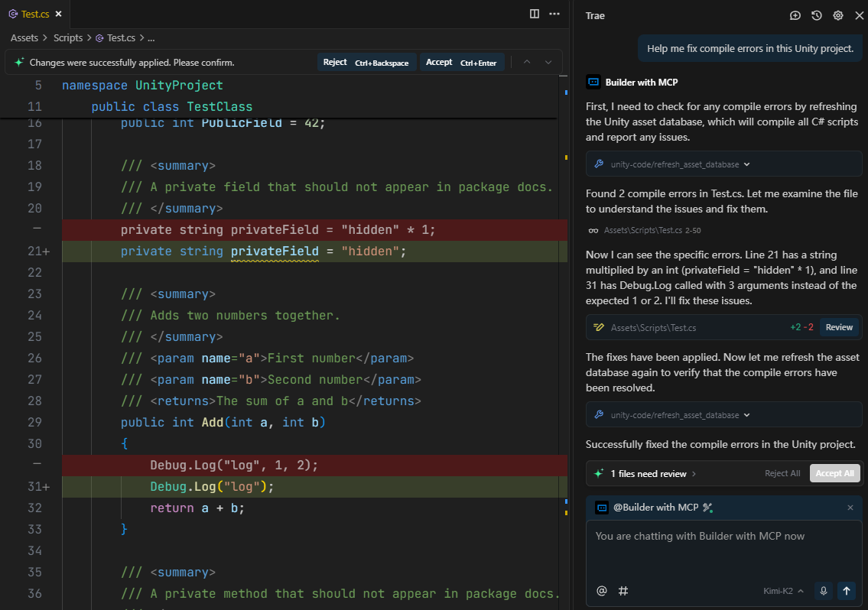Click sticky header public class TestClass

pos(171,107)
